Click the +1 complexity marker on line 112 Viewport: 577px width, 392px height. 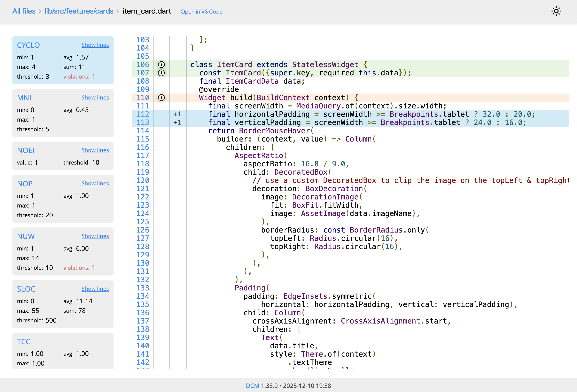(177, 114)
